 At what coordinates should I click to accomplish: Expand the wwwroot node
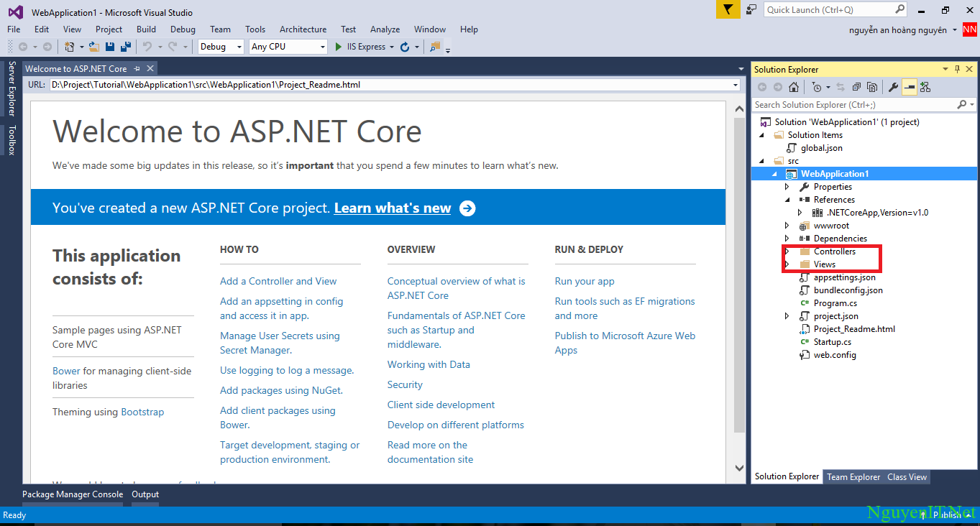(787, 226)
